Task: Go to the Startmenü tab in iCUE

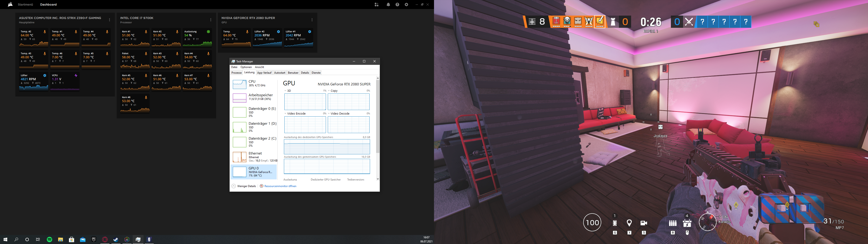Action: click(x=25, y=5)
